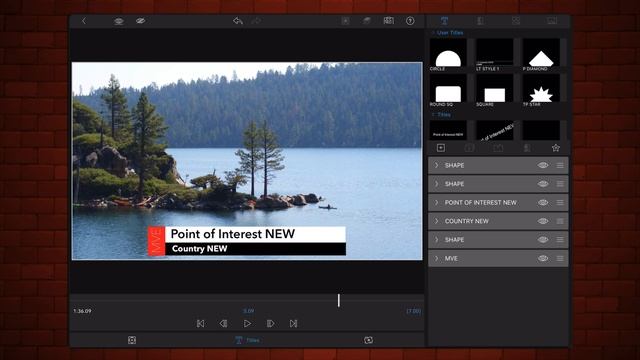Click the white playhead marker on the scrubber
Image resolution: width=640 pixels, height=360 pixels.
(338, 301)
